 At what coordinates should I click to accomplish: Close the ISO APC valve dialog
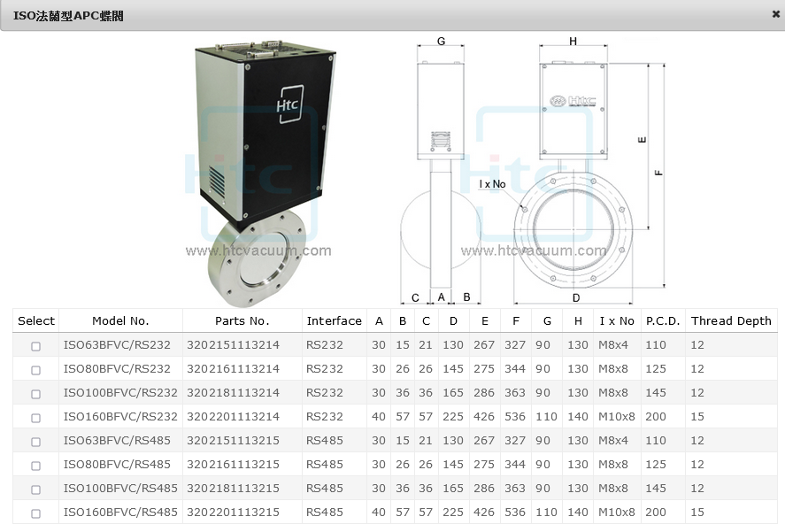point(775,14)
